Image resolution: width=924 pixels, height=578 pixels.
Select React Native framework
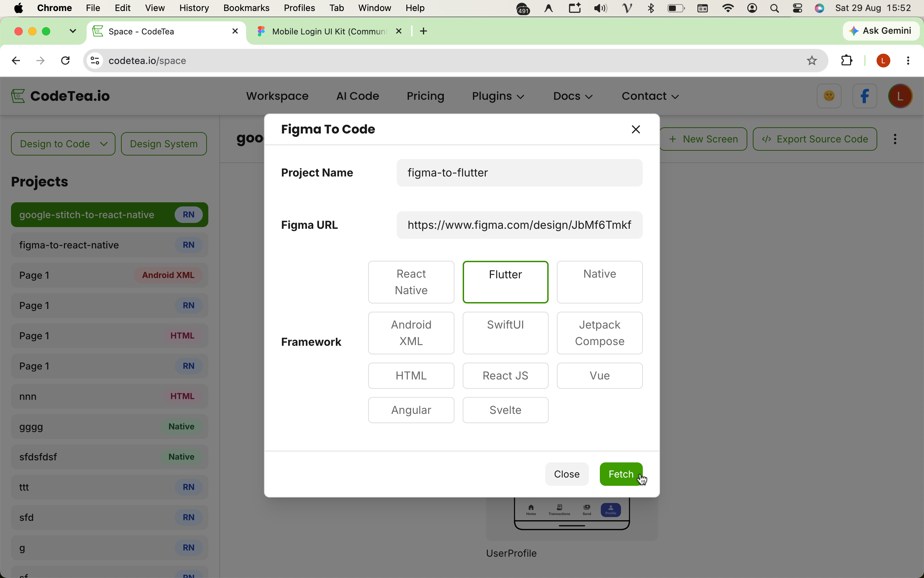411,282
